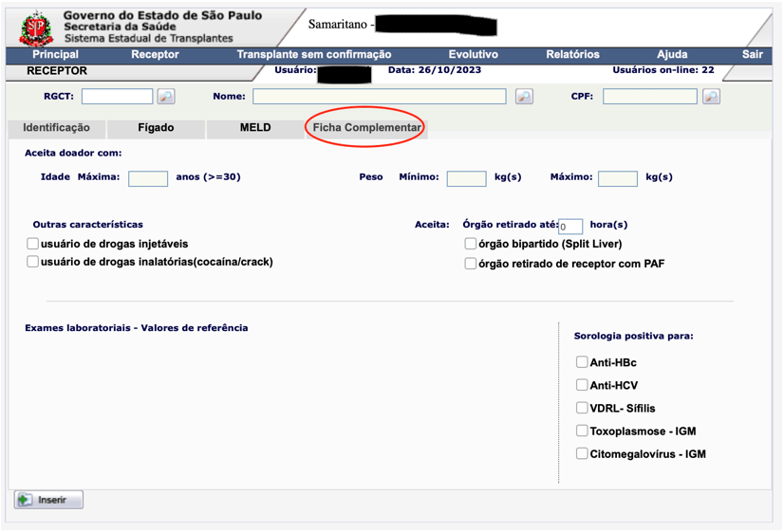Click the search icon beside RGCT field
784x532 pixels.
(166, 97)
